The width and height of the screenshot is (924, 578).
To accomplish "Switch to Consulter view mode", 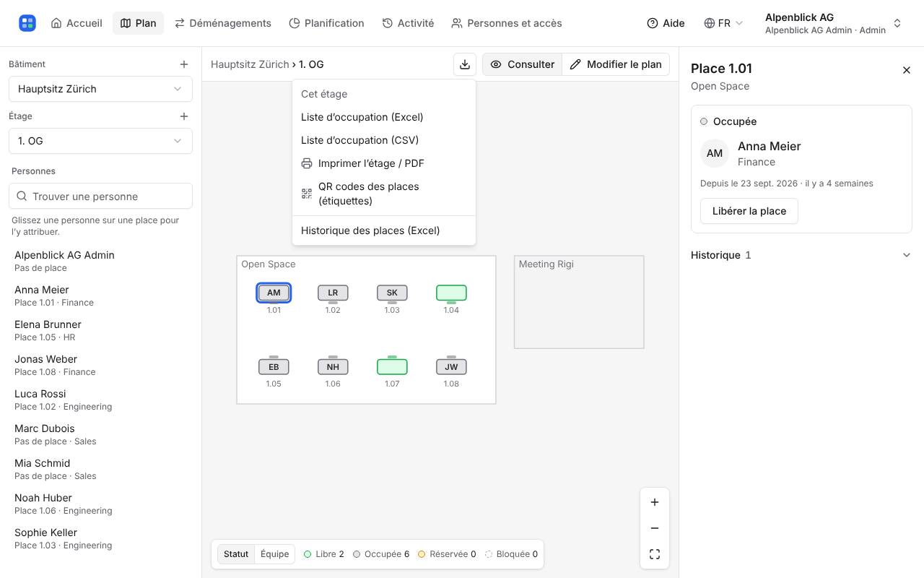I will [523, 64].
